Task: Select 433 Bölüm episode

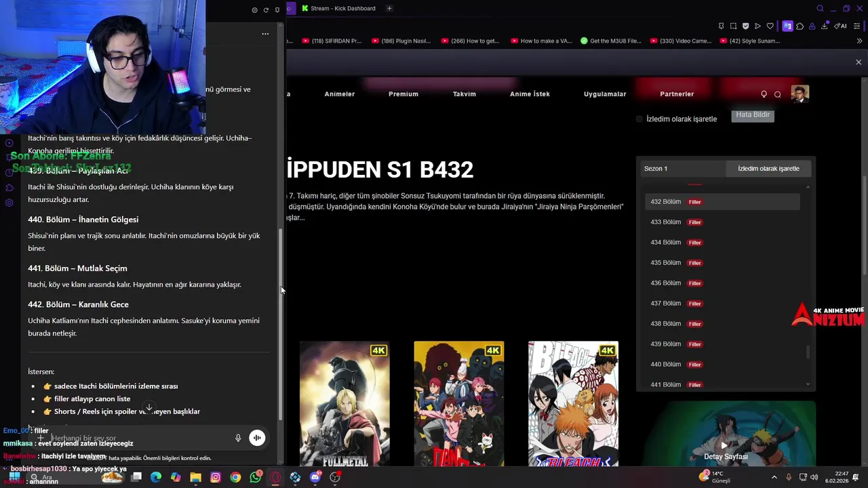Action: coord(722,222)
